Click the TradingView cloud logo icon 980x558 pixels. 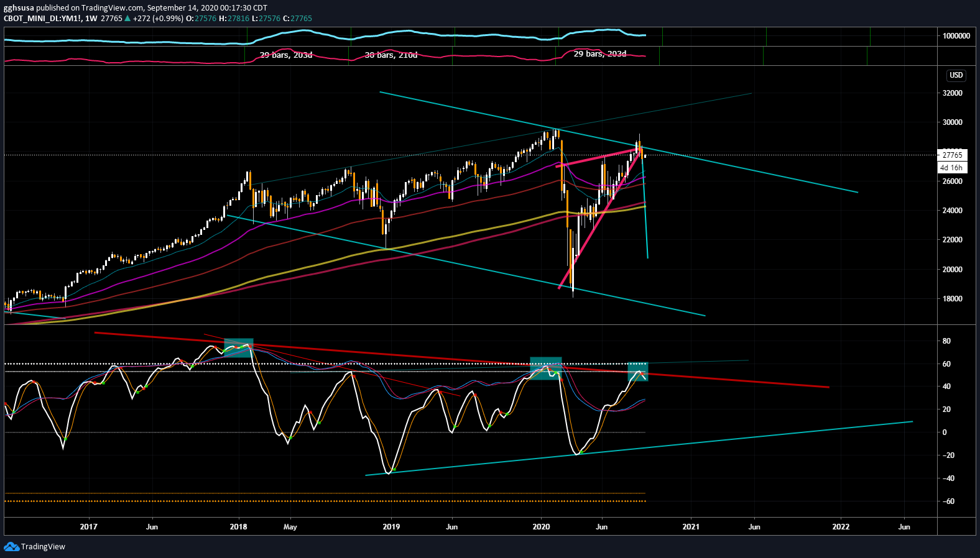click(x=11, y=546)
